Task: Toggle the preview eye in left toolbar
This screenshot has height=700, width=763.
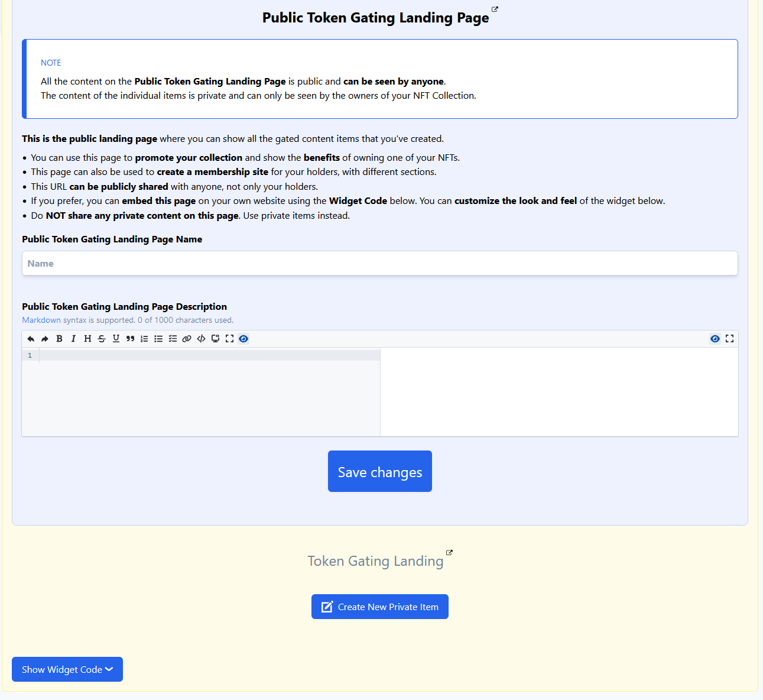Action: pos(243,339)
